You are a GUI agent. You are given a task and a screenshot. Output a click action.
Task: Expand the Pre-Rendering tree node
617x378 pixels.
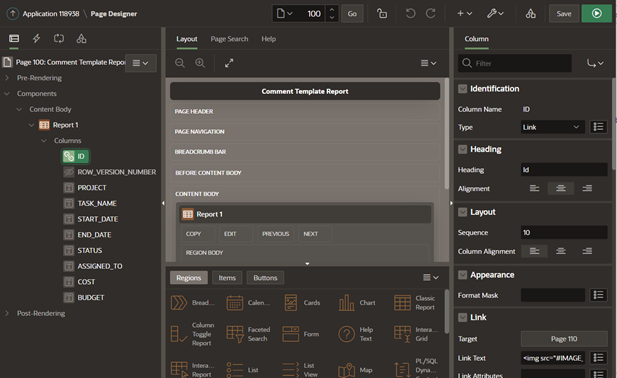coord(7,78)
